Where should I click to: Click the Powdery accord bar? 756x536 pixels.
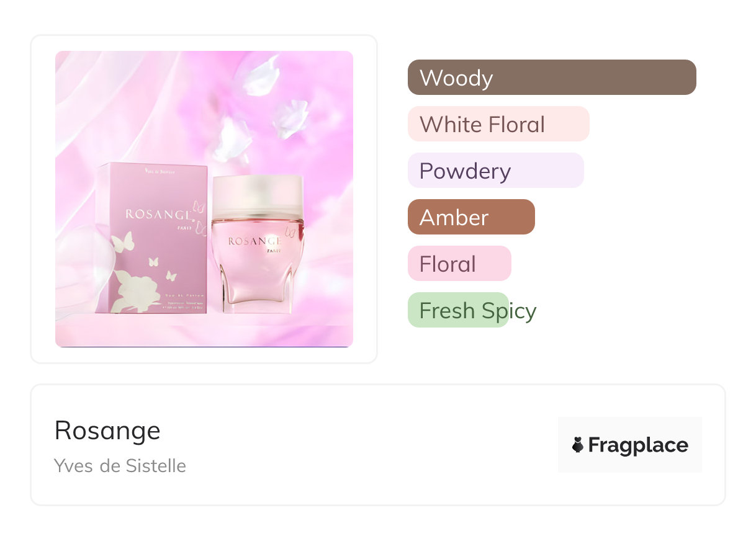coord(495,171)
